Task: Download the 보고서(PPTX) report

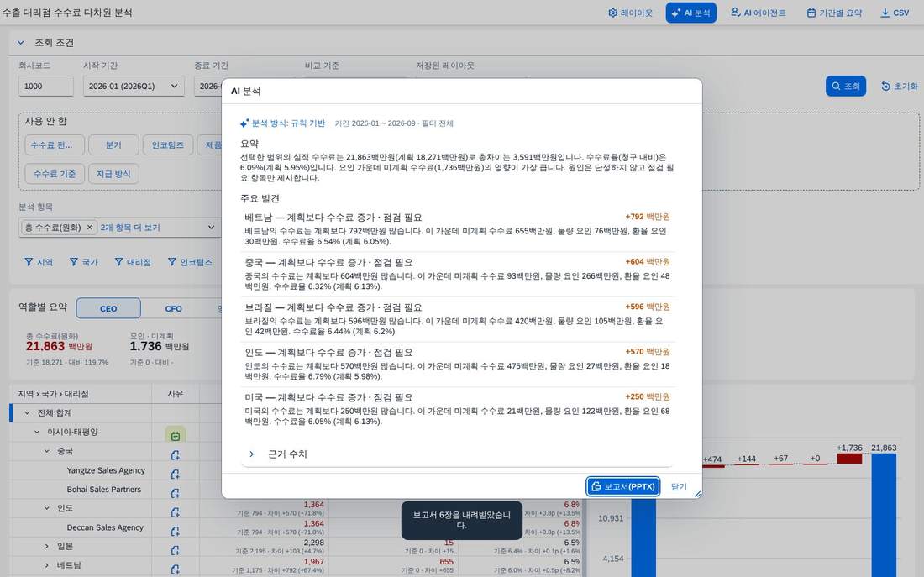Action: tap(623, 487)
